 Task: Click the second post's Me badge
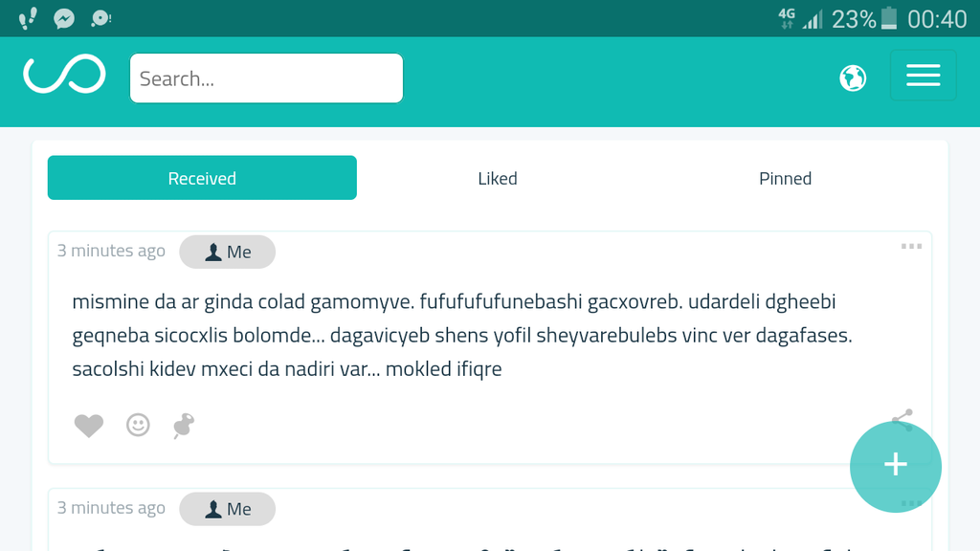tap(228, 509)
